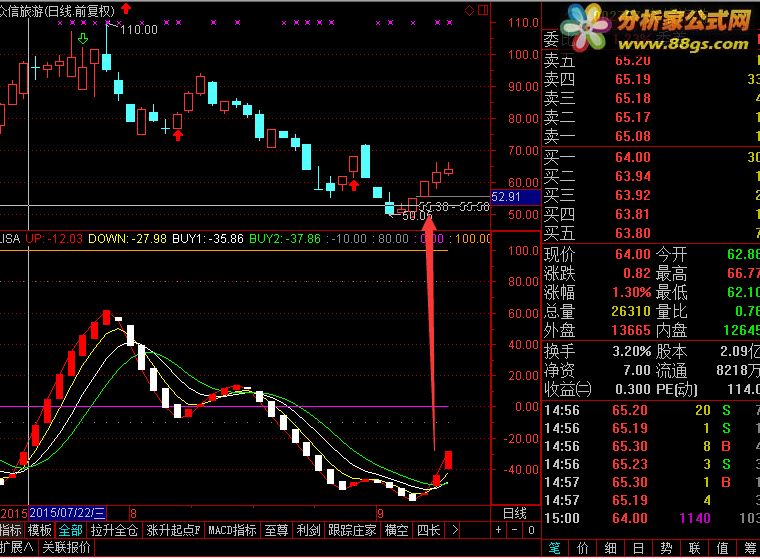Open the 关联报价 tab

pyautogui.click(x=67, y=547)
